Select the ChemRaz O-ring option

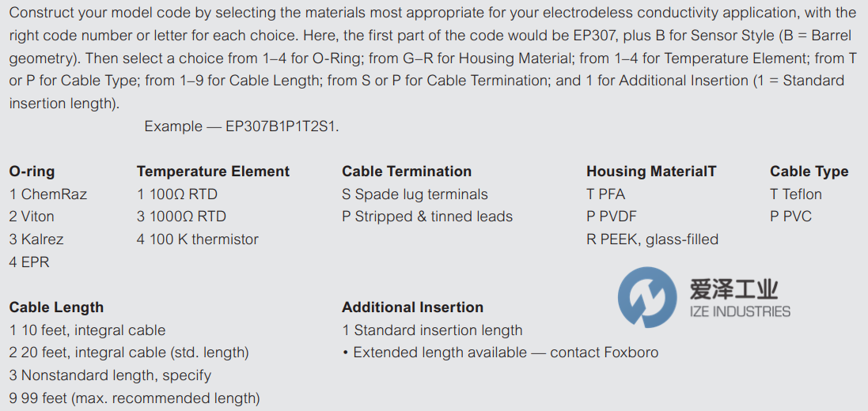pos(48,194)
